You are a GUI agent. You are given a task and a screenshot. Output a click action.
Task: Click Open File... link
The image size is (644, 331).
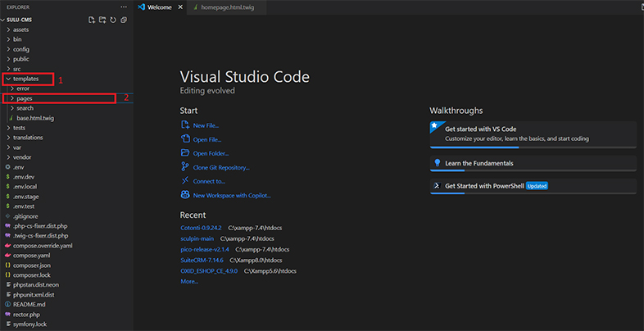point(207,139)
